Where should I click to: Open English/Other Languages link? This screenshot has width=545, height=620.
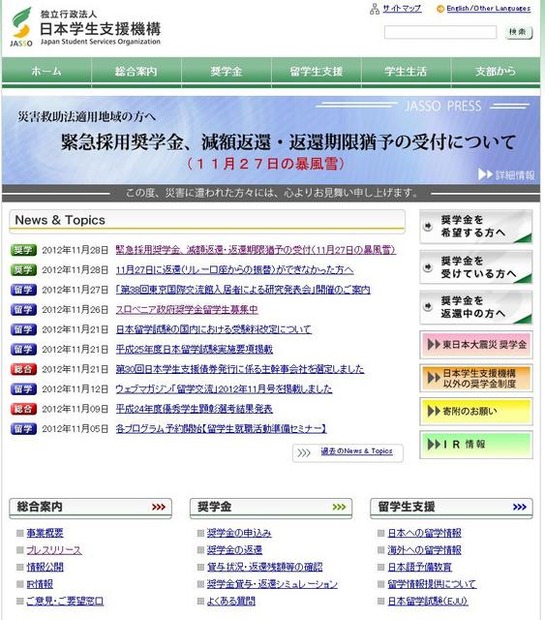(x=488, y=8)
